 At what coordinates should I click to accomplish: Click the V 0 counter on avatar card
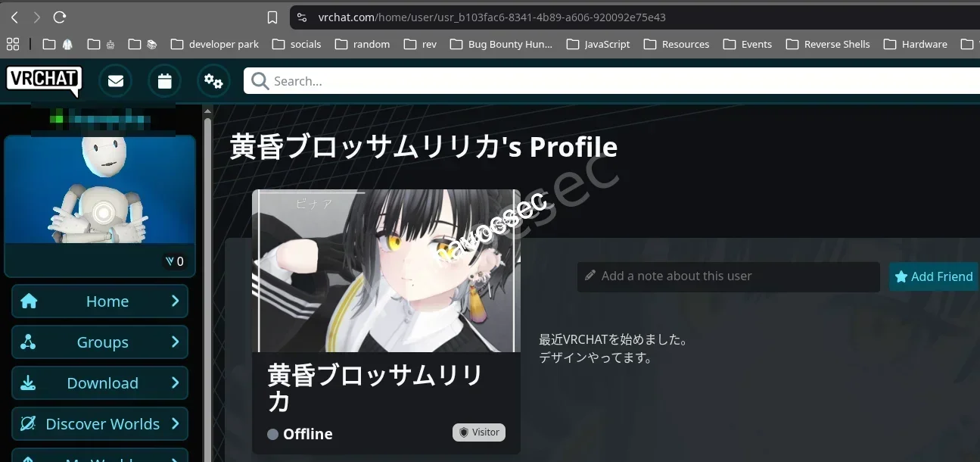point(175,261)
